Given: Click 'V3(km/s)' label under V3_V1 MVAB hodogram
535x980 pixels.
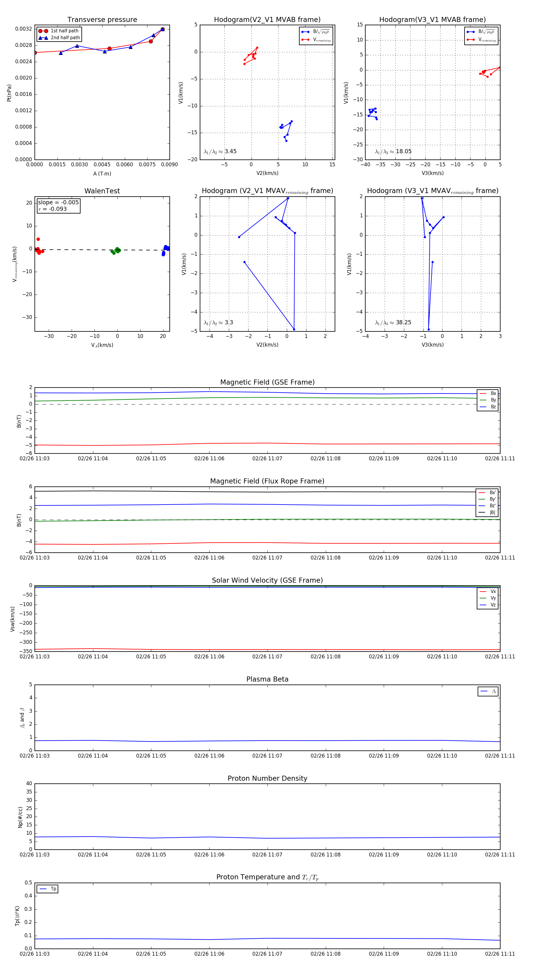Looking at the screenshot, I should point(432,173).
